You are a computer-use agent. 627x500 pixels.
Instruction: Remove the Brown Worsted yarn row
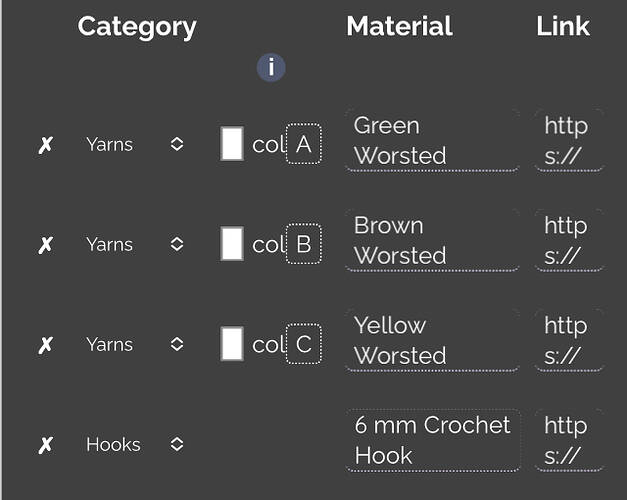tap(46, 245)
